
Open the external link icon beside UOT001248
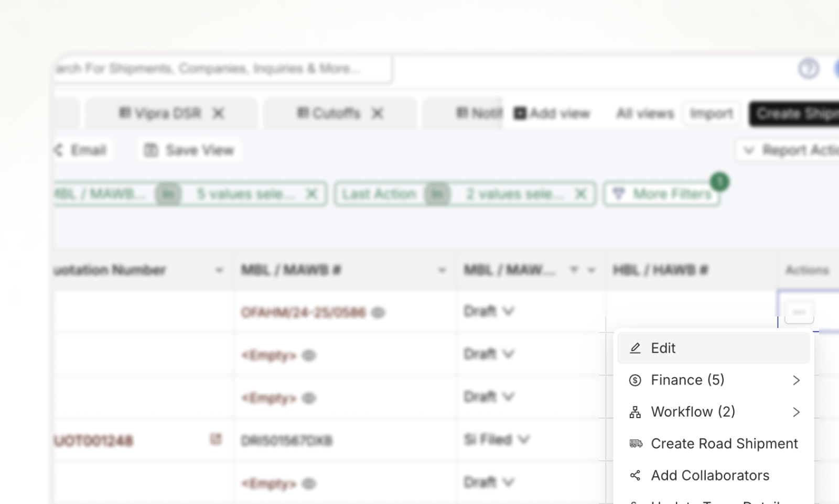tap(216, 439)
